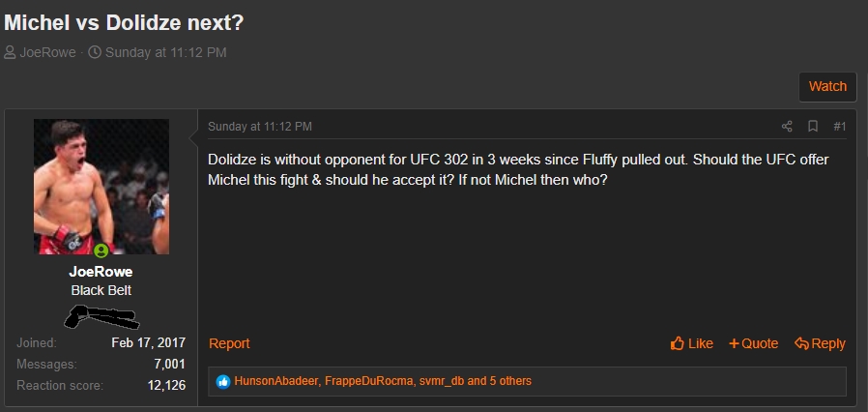
Task: Reply to JoeRowe's post
Action: point(820,343)
